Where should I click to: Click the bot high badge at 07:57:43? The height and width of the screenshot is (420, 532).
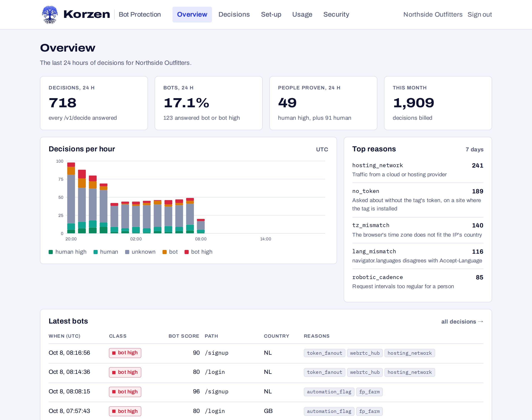125,411
